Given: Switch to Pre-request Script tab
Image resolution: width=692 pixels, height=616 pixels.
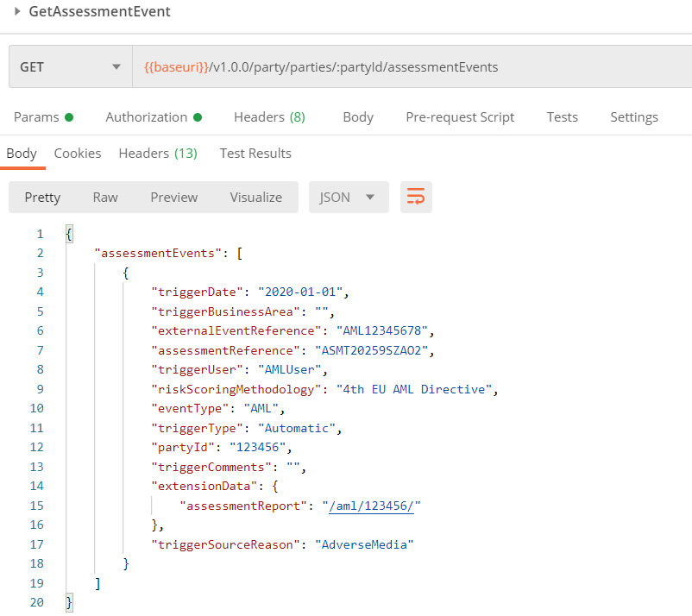Looking at the screenshot, I should (460, 116).
